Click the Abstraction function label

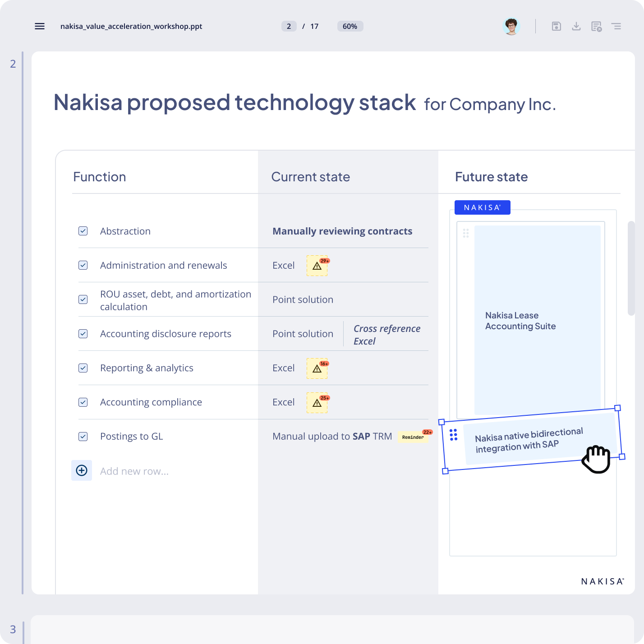click(125, 231)
